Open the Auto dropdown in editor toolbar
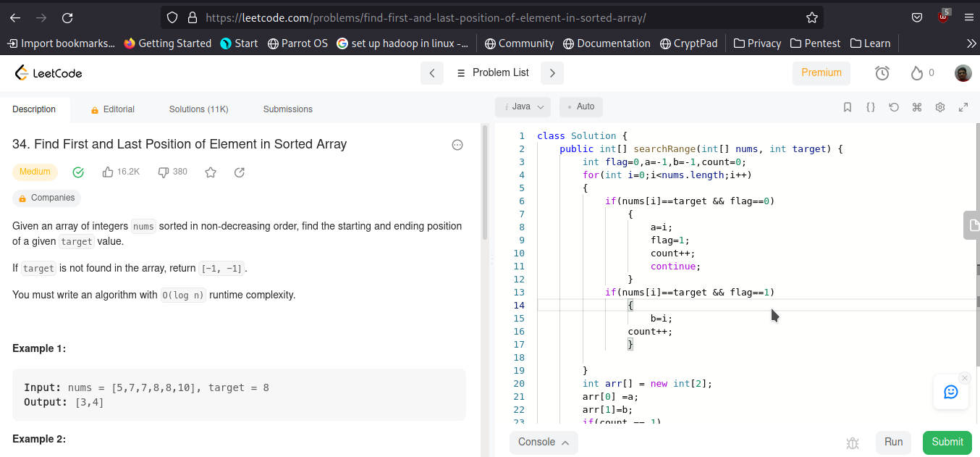 click(581, 107)
